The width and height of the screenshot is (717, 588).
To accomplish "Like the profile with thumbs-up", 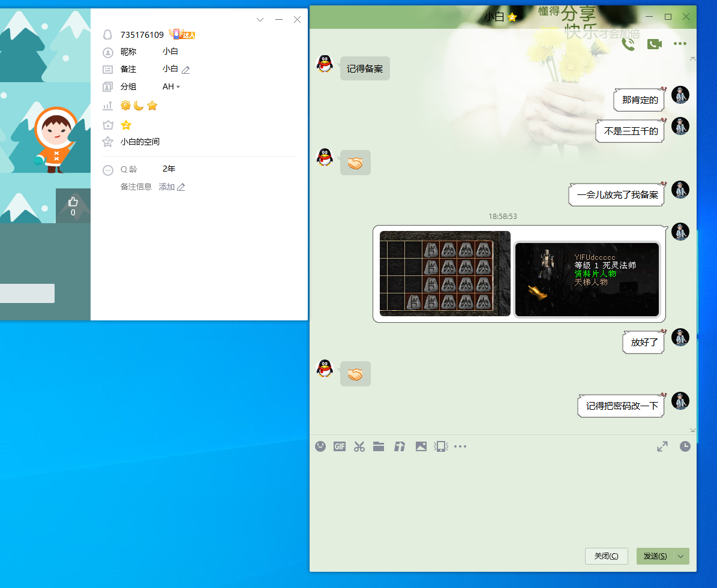I will (73, 202).
